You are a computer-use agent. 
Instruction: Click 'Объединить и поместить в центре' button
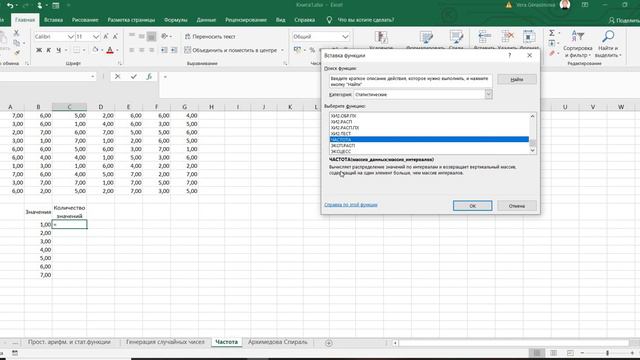[230, 50]
